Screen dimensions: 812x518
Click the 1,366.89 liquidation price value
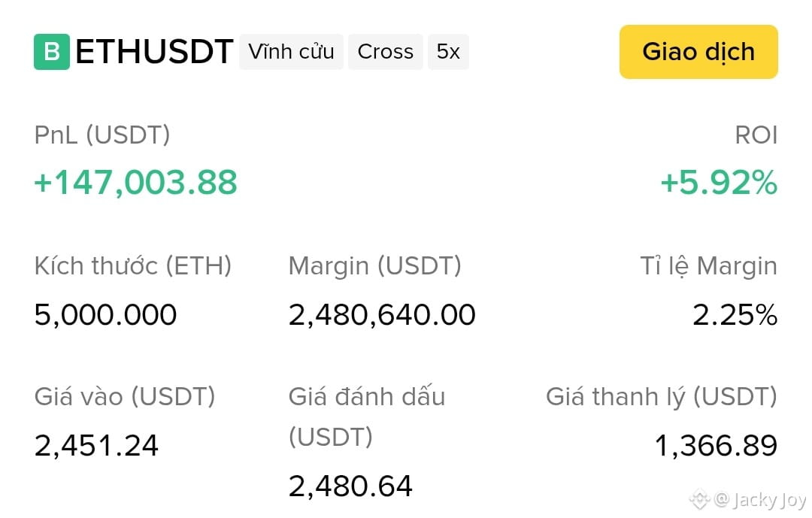tap(717, 446)
